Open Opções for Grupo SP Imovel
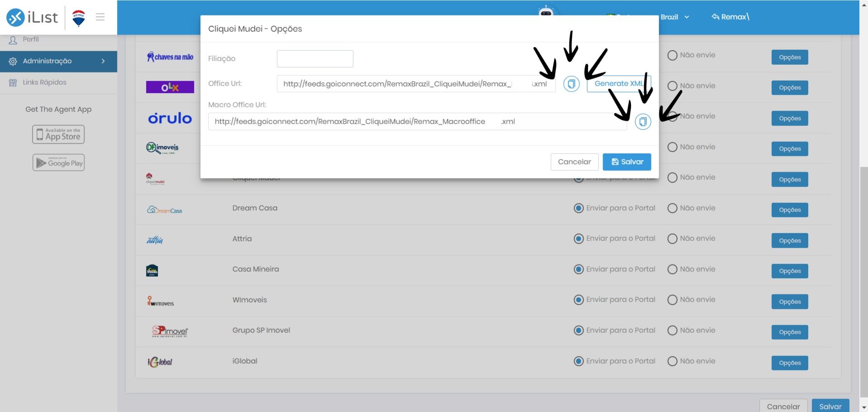This screenshot has width=868, height=412. (x=790, y=332)
